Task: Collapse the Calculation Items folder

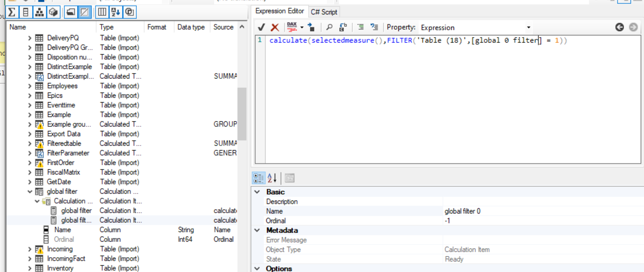Action: click(37, 201)
